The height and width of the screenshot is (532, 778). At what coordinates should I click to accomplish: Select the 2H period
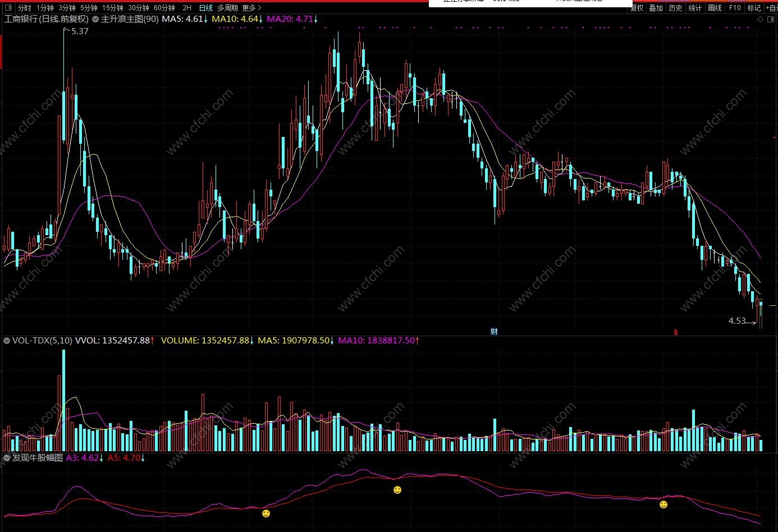click(187, 8)
